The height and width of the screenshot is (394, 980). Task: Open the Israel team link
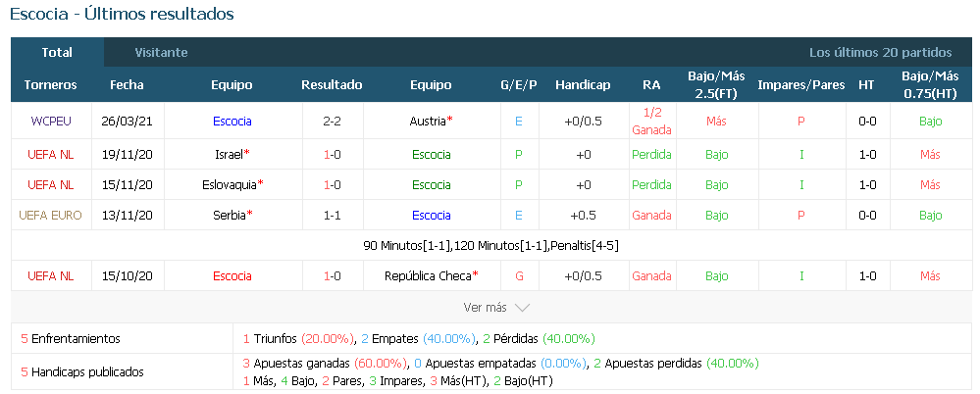coord(229,154)
